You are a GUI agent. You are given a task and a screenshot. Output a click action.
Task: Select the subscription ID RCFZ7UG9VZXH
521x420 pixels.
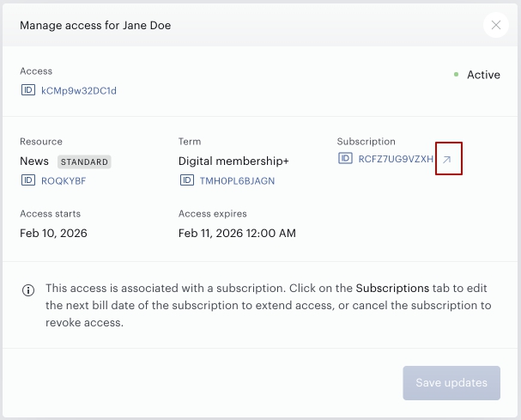(x=396, y=159)
